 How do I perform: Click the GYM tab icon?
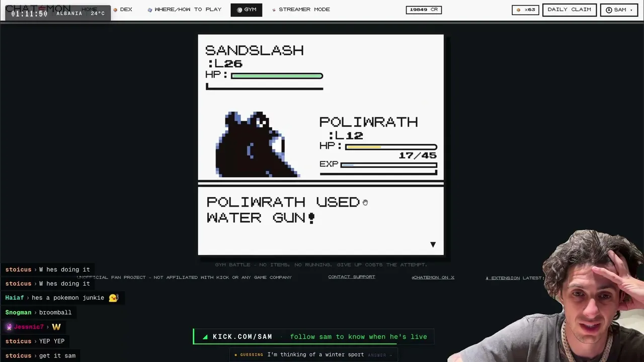point(239,10)
